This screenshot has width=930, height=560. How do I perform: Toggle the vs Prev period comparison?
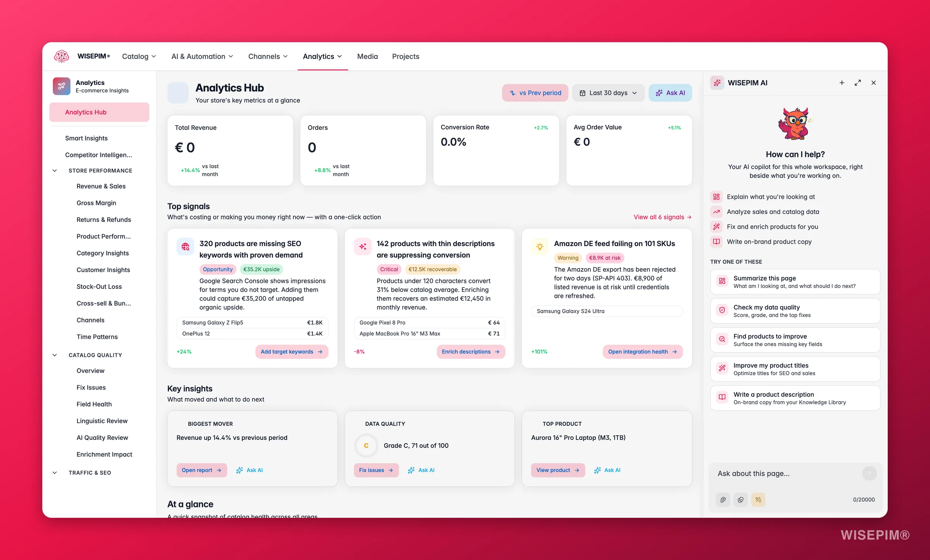tap(535, 93)
